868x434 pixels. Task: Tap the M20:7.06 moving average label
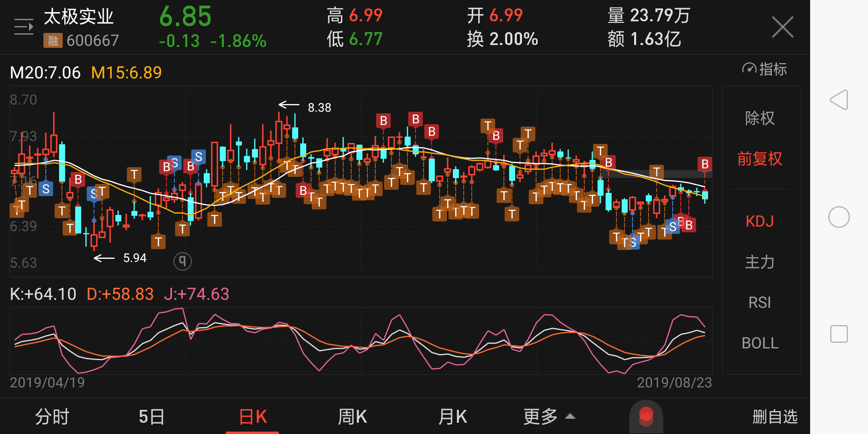[x=45, y=73]
